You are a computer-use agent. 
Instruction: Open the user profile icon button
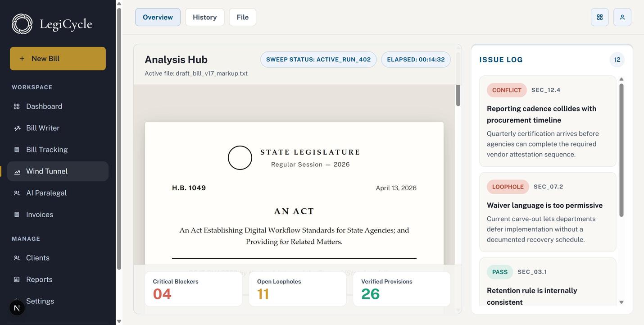tap(622, 17)
